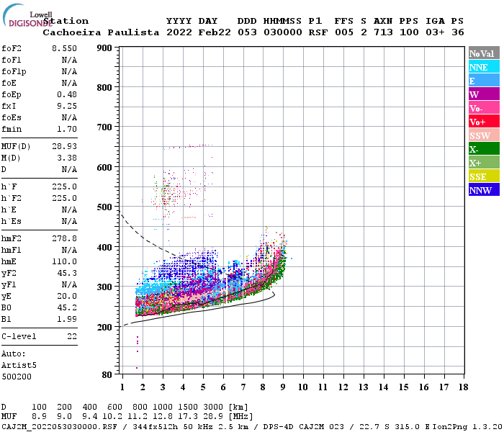Image resolution: width=504 pixels, height=432 pixels.
Task: Click the MUF value 17.3 in table
Action: (x=188, y=417)
